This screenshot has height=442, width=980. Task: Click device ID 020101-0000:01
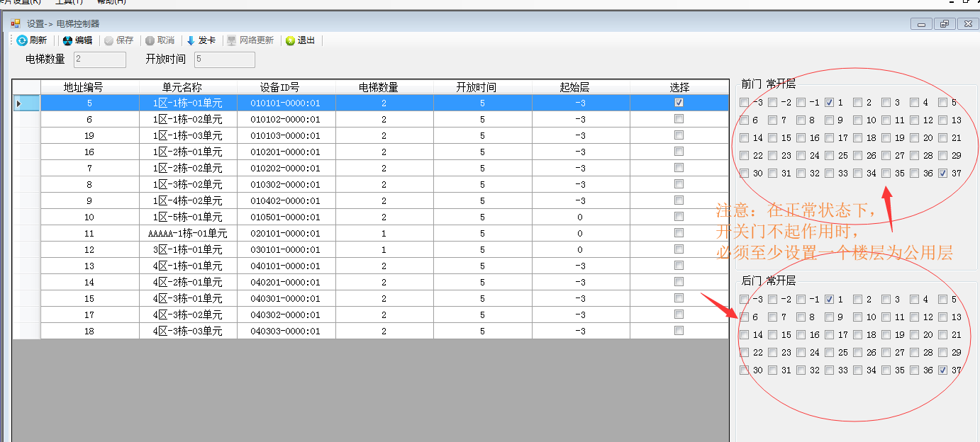[x=286, y=234]
